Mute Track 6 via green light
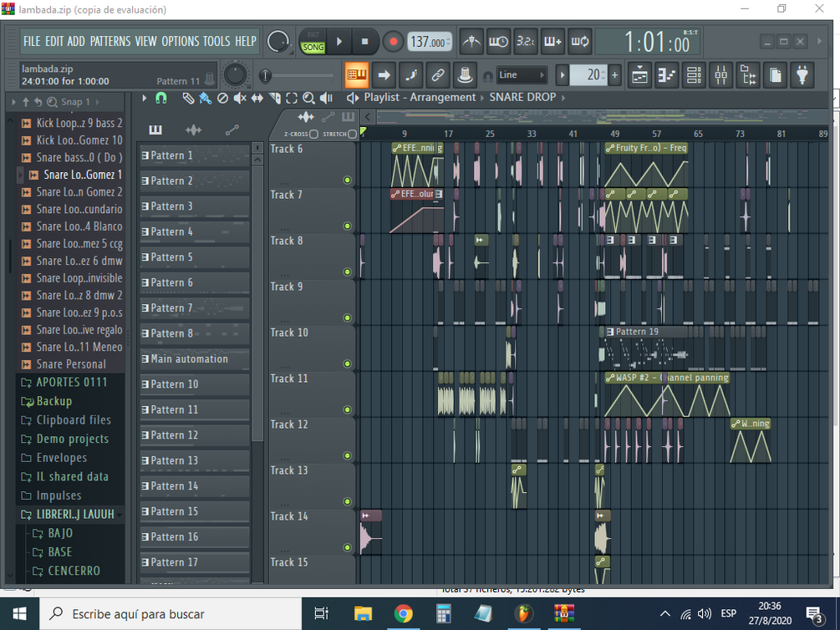 [x=347, y=180]
